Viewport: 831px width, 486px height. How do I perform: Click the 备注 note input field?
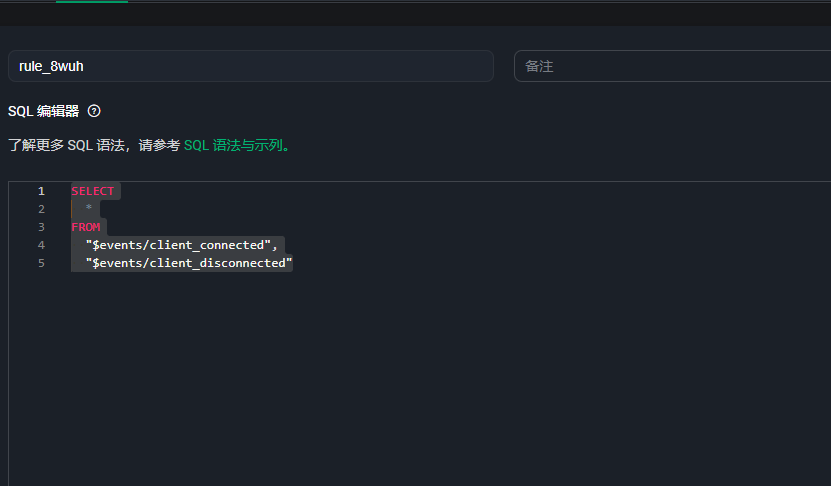[x=672, y=66]
